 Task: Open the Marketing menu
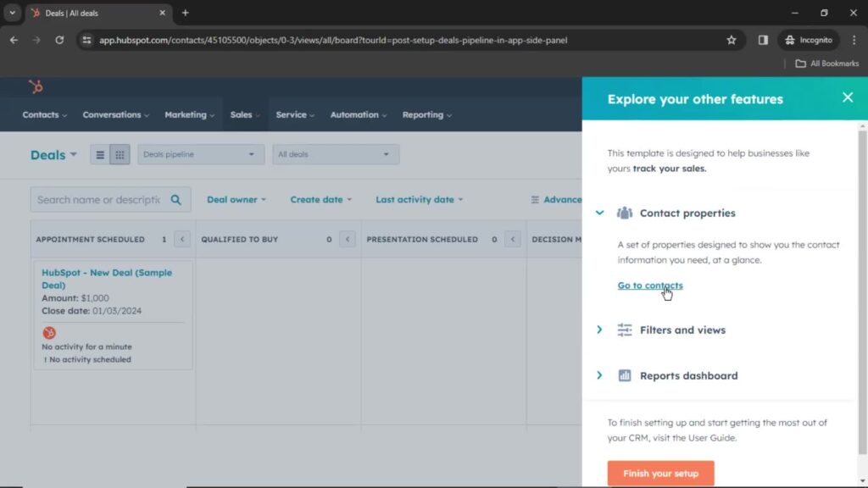tap(189, 114)
